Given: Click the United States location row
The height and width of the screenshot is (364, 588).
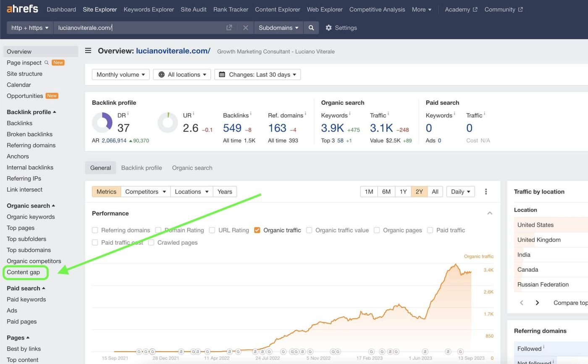Looking at the screenshot, I should [x=551, y=225].
